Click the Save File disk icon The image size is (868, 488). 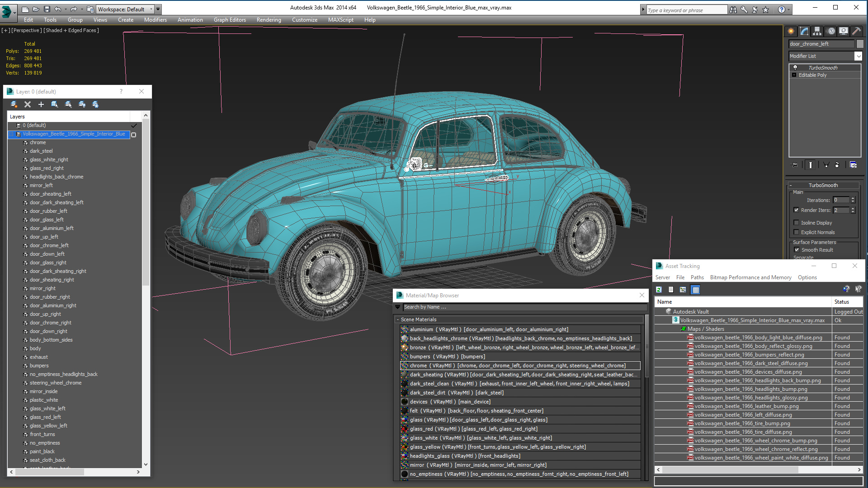point(47,9)
